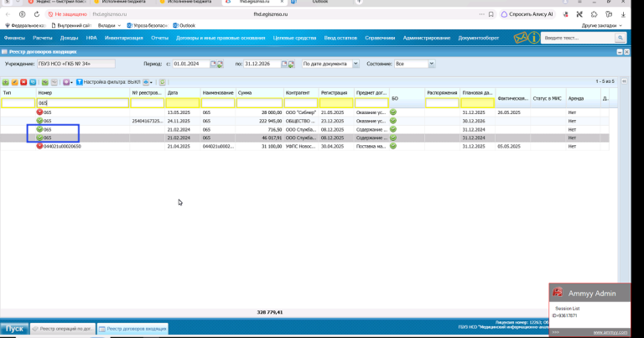Viewport: 644px width, 338px height.
Task: Click the red delete record toolbar icon
Action: 23,82
